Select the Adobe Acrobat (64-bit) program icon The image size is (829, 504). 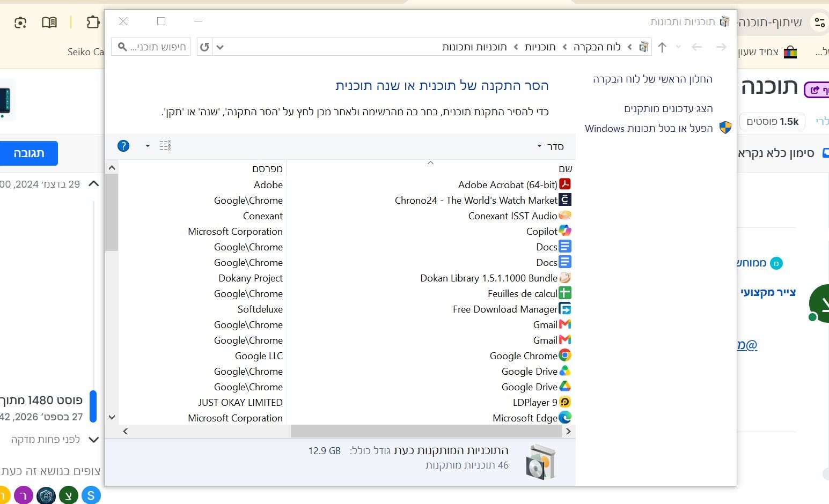point(564,184)
